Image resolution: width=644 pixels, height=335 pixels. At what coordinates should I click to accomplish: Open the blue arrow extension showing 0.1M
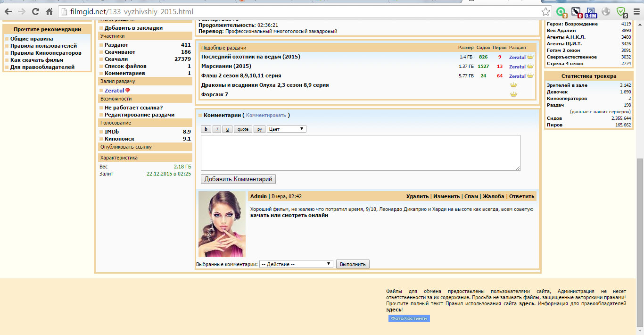[x=591, y=12]
